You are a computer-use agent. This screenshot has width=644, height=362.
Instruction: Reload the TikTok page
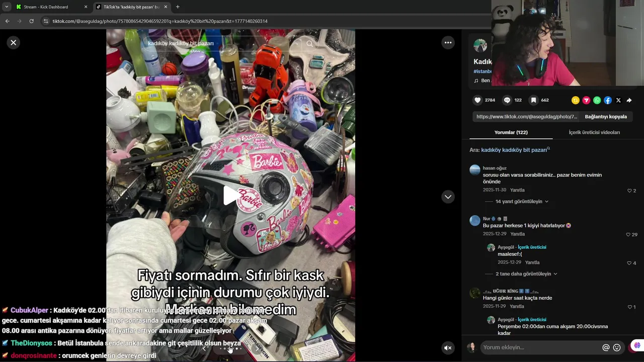click(31, 21)
